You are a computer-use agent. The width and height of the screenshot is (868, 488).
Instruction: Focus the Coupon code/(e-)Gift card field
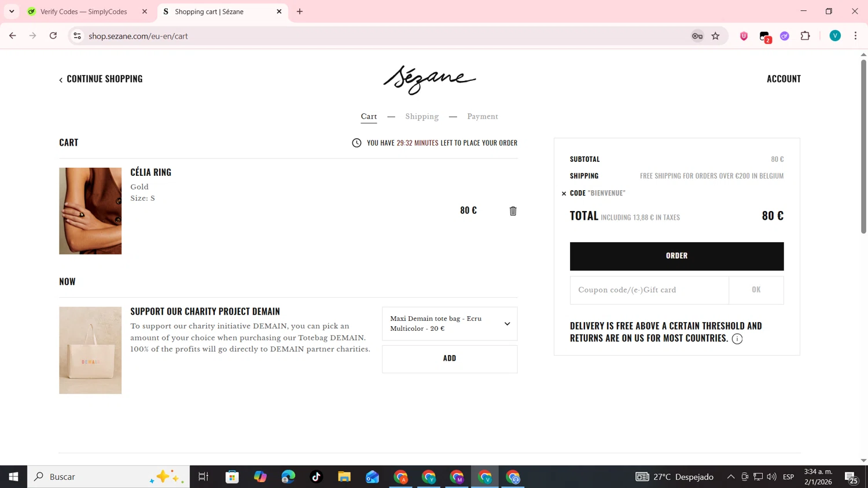click(x=649, y=290)
